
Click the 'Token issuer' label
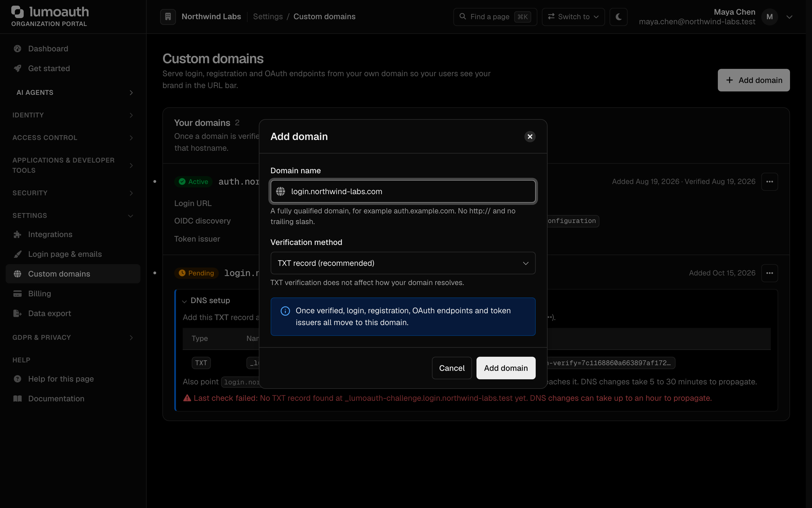click(x=197, y=239)
